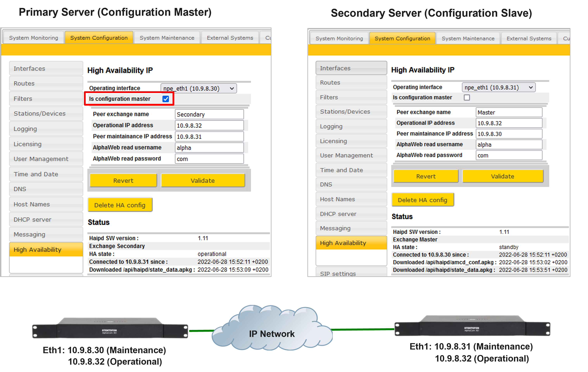Open secondary Operating interface dropdown npe_eth1 (10.9.8.31)

(x=498, y=87)
